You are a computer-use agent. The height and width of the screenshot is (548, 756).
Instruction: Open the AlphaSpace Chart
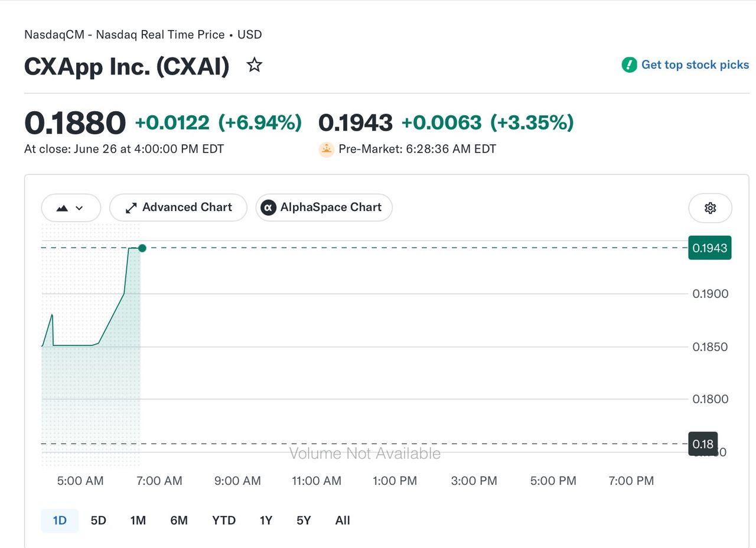(324, 207)
